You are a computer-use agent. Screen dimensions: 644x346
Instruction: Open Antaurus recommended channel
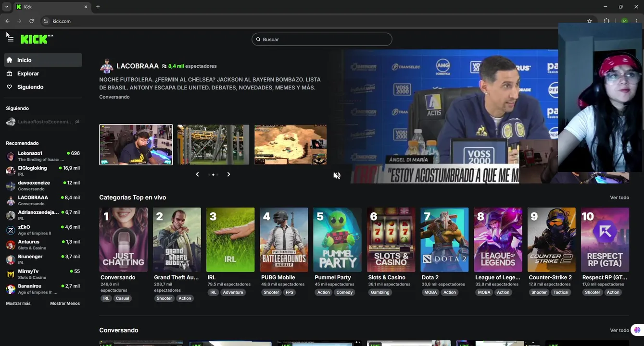pos(43,245)
